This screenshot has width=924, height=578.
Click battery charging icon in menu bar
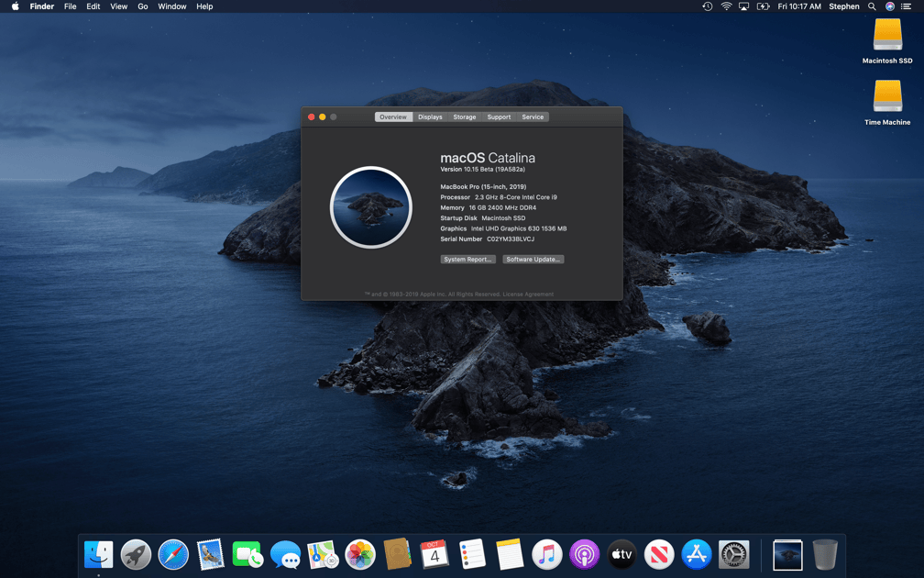pos(763,6)
